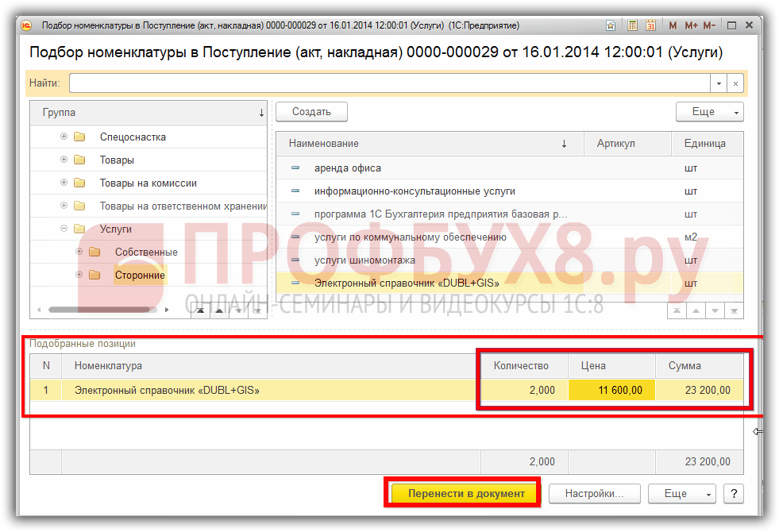Jump to first row in group tree
This screenshot has height=532, width=779.
[x=201, y=311]
